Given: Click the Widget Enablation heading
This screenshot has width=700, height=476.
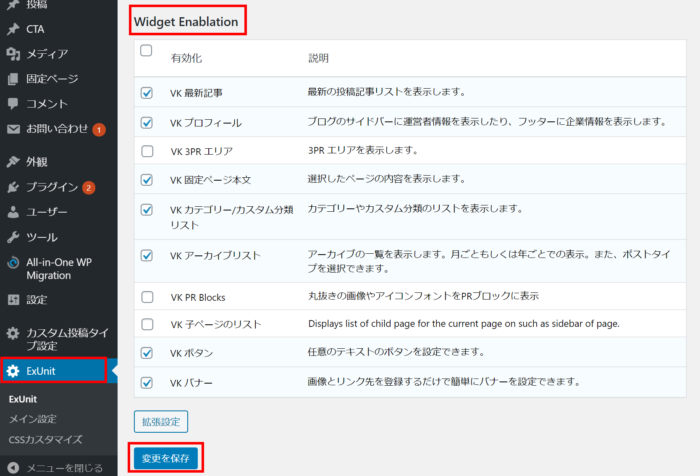Looking at the screenshot, I should pyautogui.click(x=186, y=21).
